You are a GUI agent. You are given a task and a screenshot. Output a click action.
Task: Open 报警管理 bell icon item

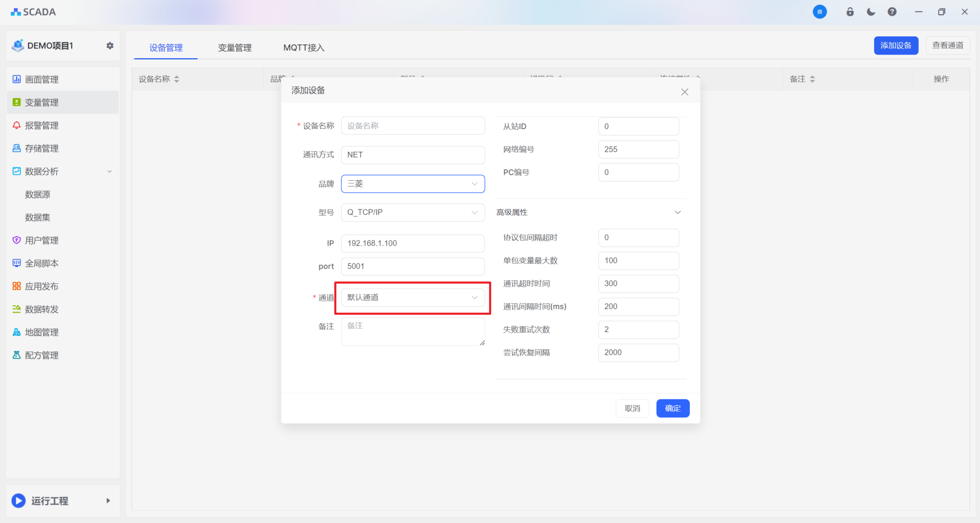(42, 126)
